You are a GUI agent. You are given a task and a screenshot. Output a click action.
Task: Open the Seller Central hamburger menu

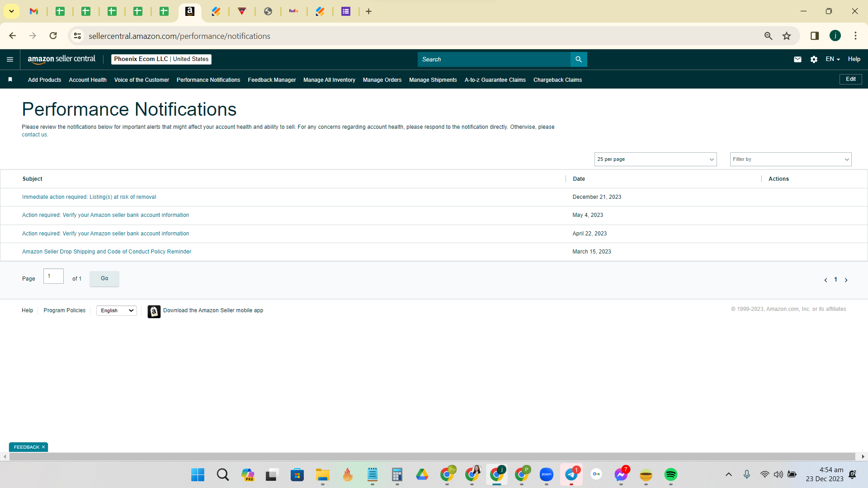(10, 59)
